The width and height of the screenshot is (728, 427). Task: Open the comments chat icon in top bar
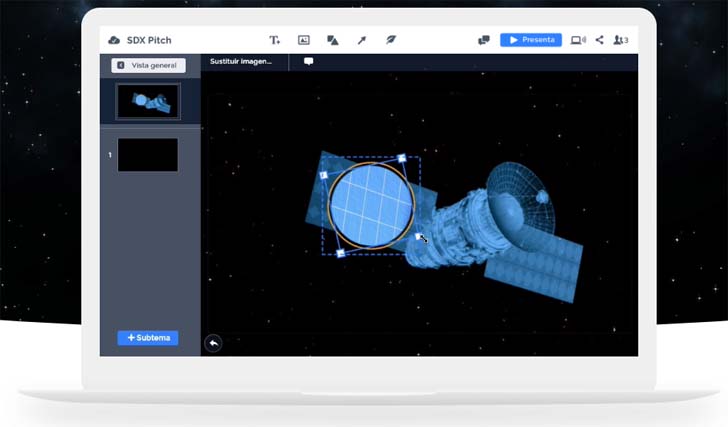(484, 40)
